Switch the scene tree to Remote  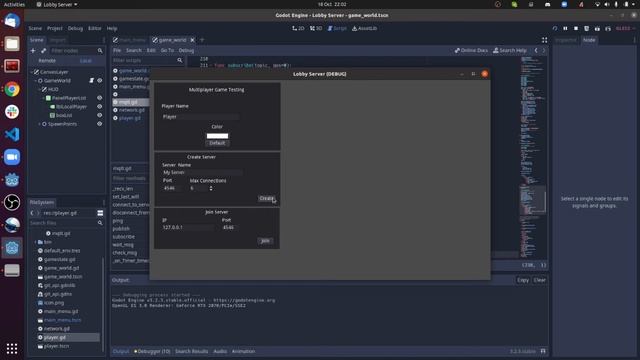pyautogui.click(x=47, y=60)
